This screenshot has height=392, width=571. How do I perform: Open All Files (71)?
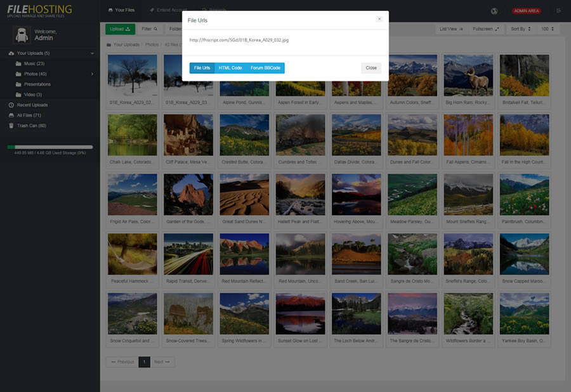click(29, 115)
